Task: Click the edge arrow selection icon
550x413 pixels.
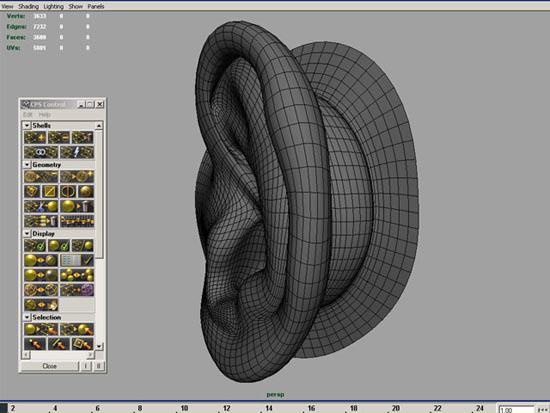Action: (59, 344)
